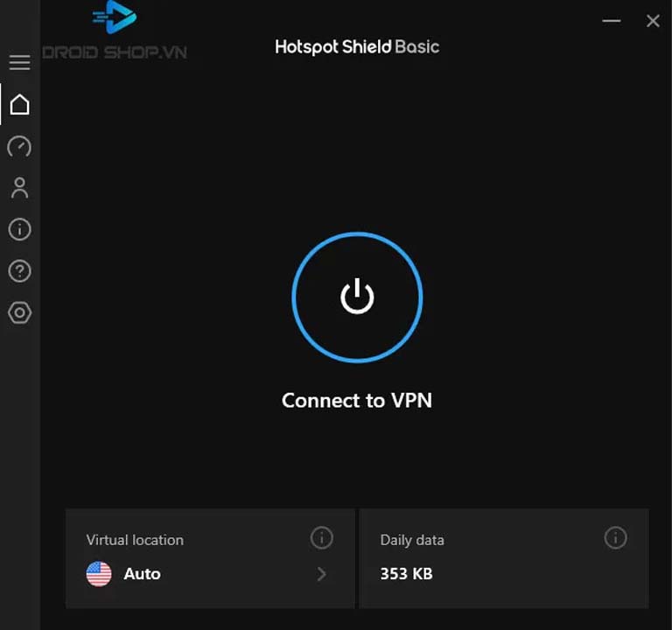
Task: Minimize the Hotspot Shield window
Action: coord(611,21)
